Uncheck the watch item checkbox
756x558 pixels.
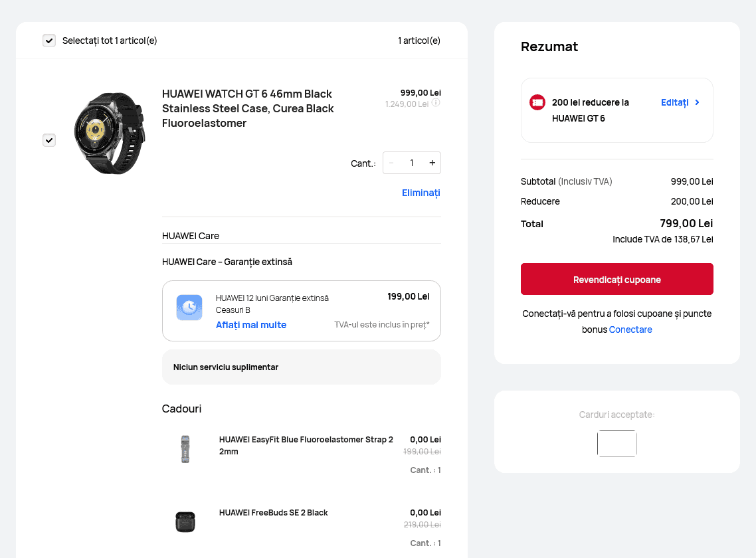49,140
